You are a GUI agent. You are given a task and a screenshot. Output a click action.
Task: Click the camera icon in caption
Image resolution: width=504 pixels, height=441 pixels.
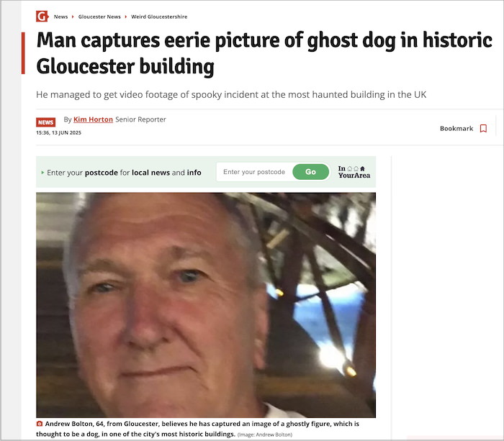point(39,424)
